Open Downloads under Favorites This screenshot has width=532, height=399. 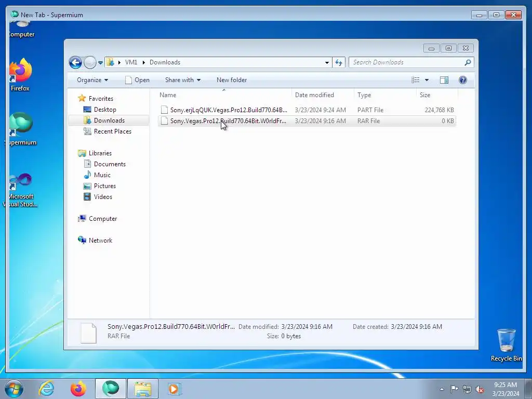[x=109, y=121]
